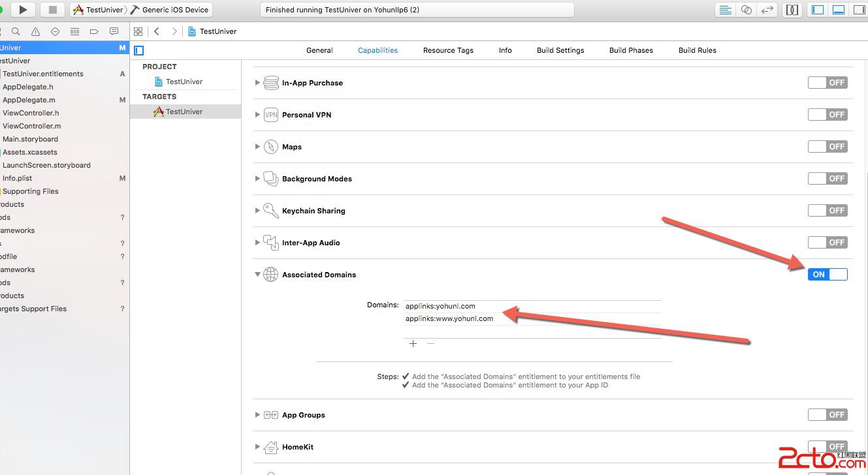Switch to the Build Rules tab

tap(698, 50)
